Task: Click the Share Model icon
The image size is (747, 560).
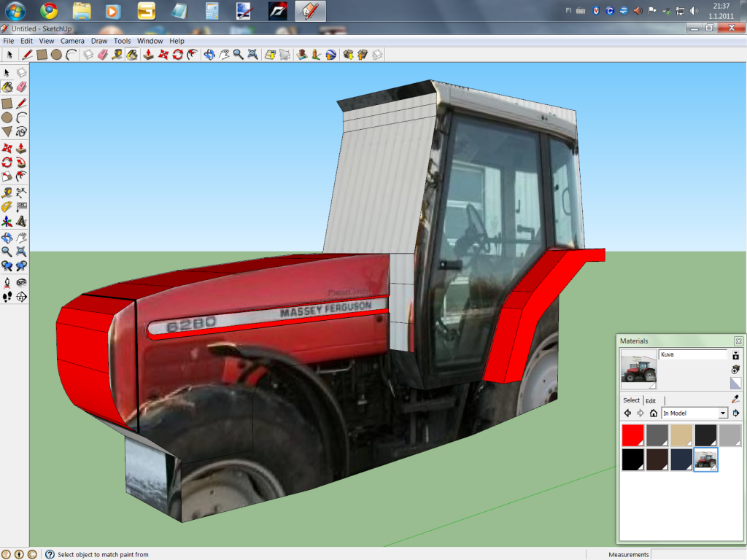Action: point(363,55)
